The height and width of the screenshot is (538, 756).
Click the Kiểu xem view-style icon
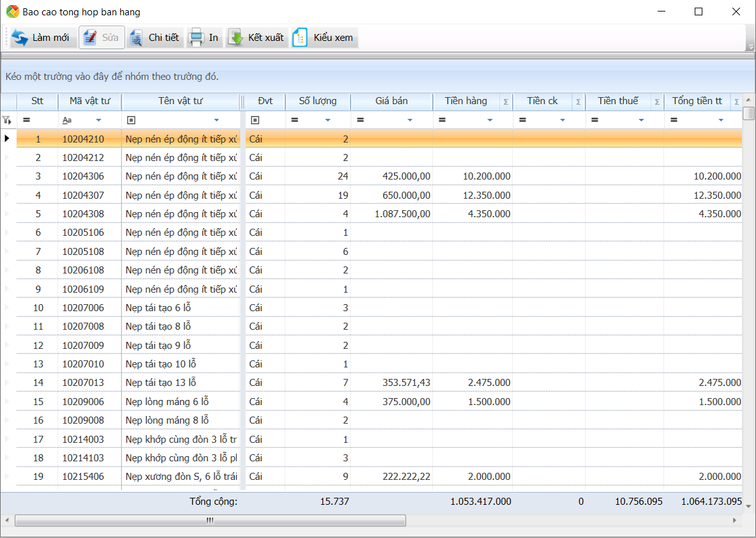coord(300,38)
